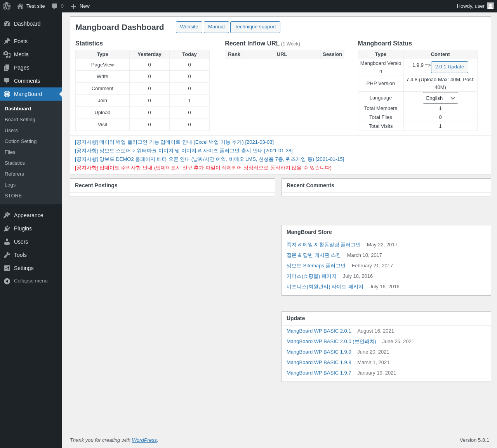
Task: Open the comments bubble in admin bar
Action: tap(55, 6)
